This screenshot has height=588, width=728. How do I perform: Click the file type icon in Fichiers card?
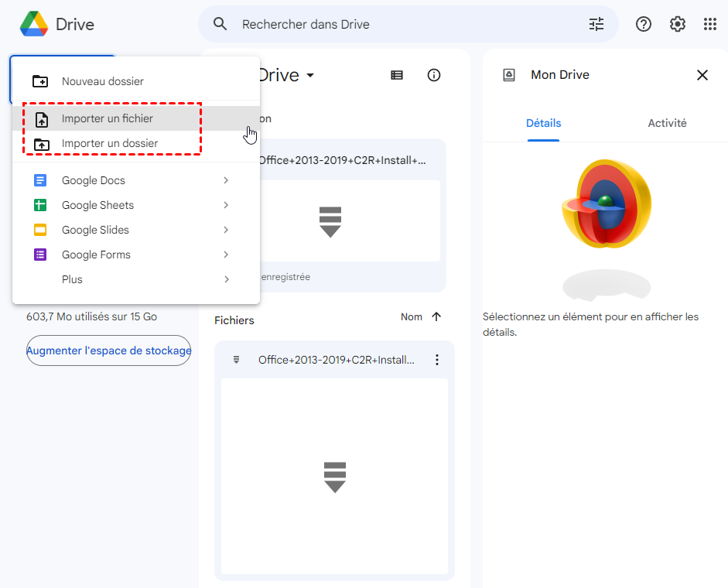tap(236, 360)
